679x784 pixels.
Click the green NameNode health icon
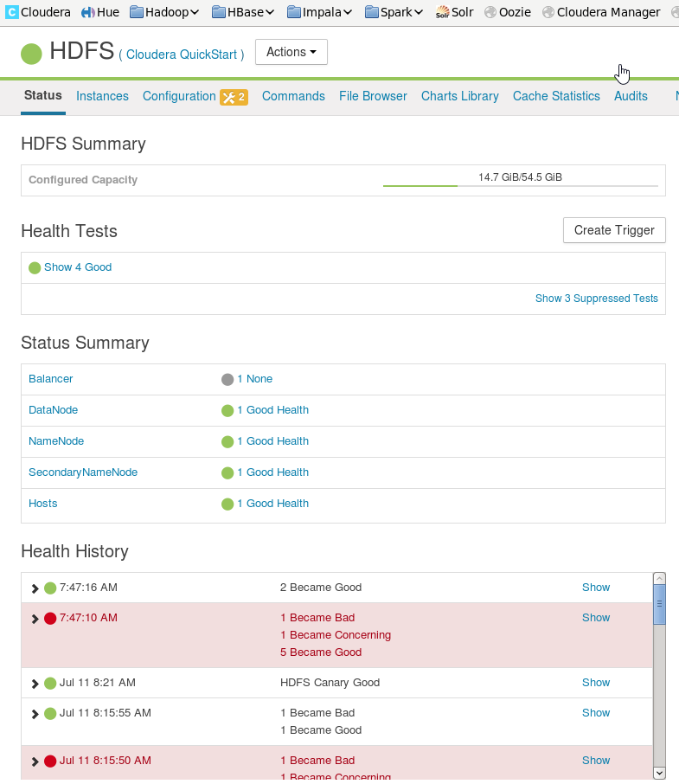[227, 441]
